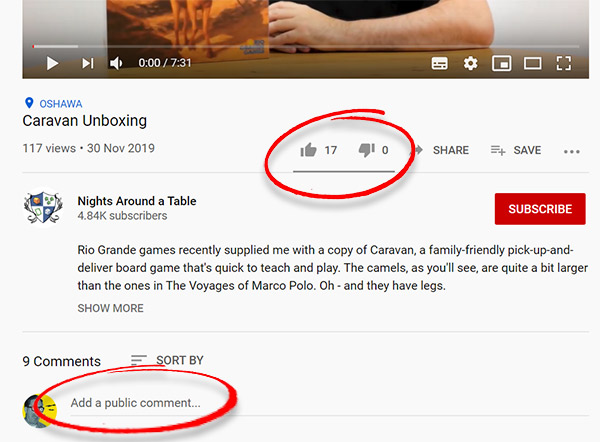Click the OSHAWA location pin icon
Screen dimensions: 600x442
pyautogui.click(x=29, y=103)
